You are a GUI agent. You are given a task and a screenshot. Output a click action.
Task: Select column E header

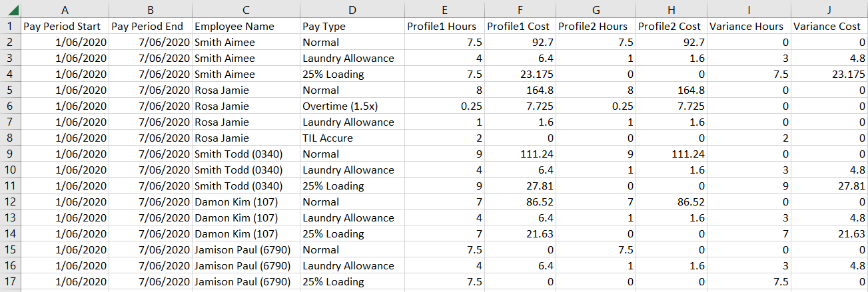click(444, 10)
